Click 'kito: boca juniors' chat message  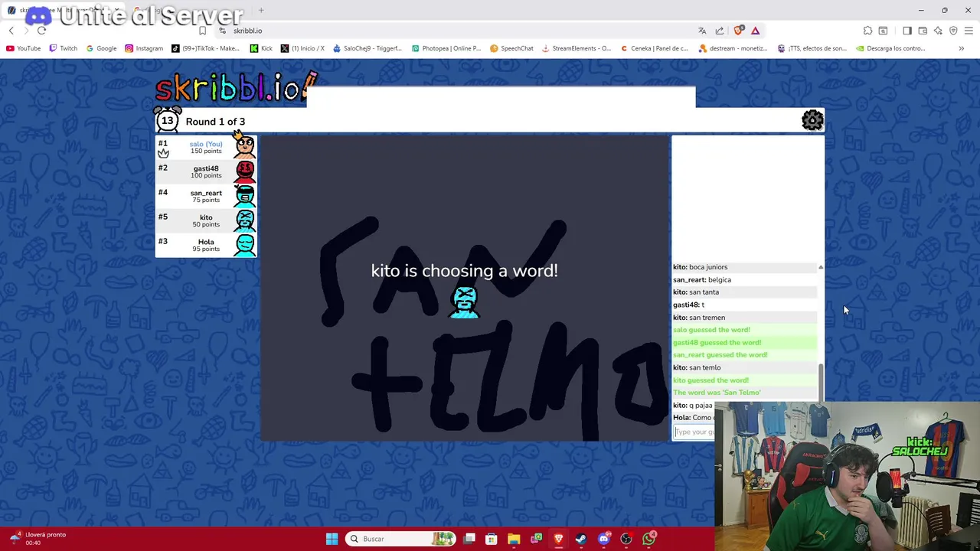(701, 267)
